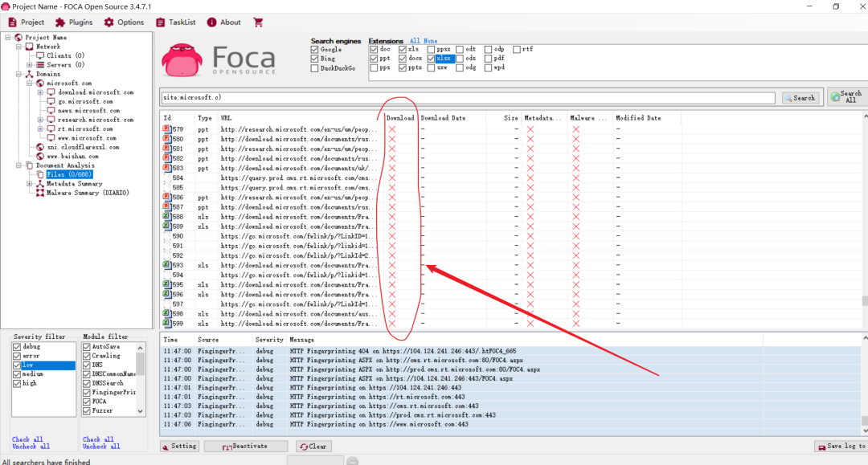Toggle the Crawling module filter checkbox
The image size is (868, 465).
click(x=86, y=356)
